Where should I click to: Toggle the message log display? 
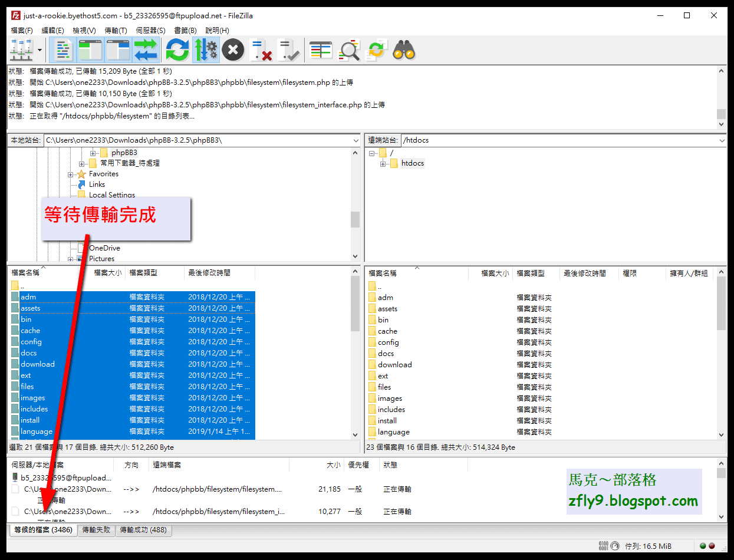click(62, 50)
